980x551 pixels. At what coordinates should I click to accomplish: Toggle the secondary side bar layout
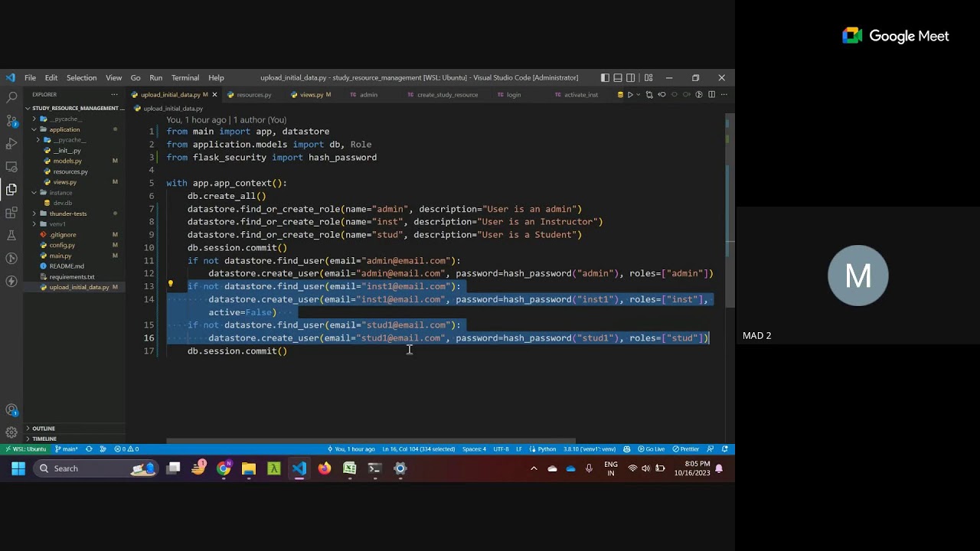coord(631,77)
